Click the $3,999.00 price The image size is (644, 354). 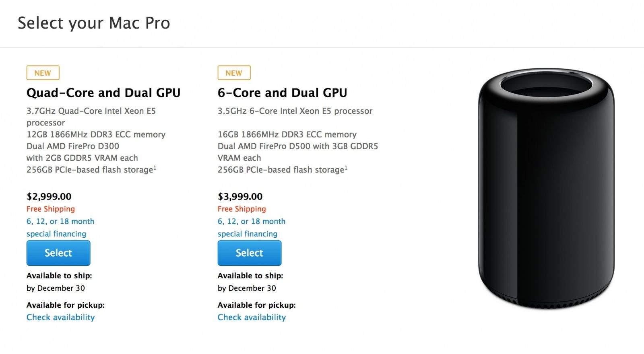[240, 197]
